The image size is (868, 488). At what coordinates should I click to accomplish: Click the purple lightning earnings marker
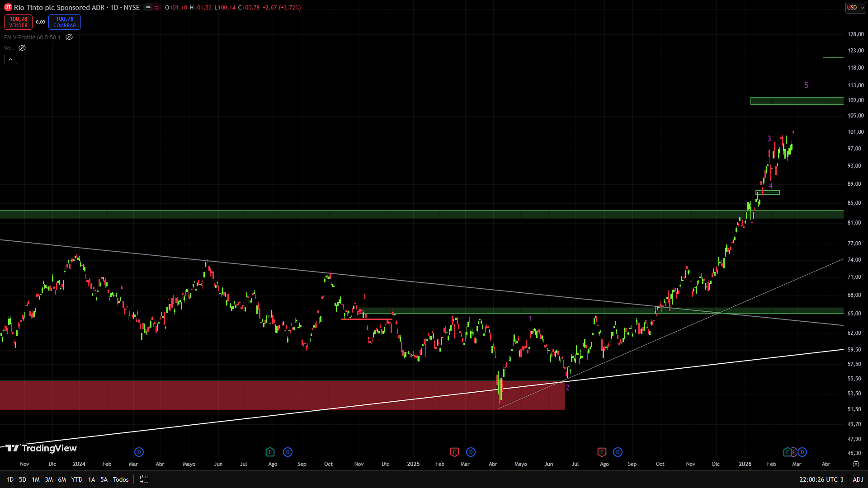[794, 452]
